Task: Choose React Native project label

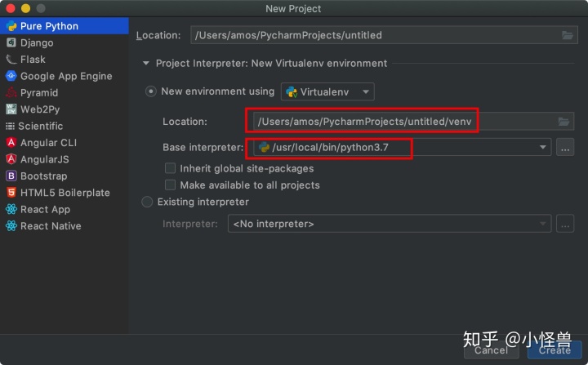Action: (51, 226)
